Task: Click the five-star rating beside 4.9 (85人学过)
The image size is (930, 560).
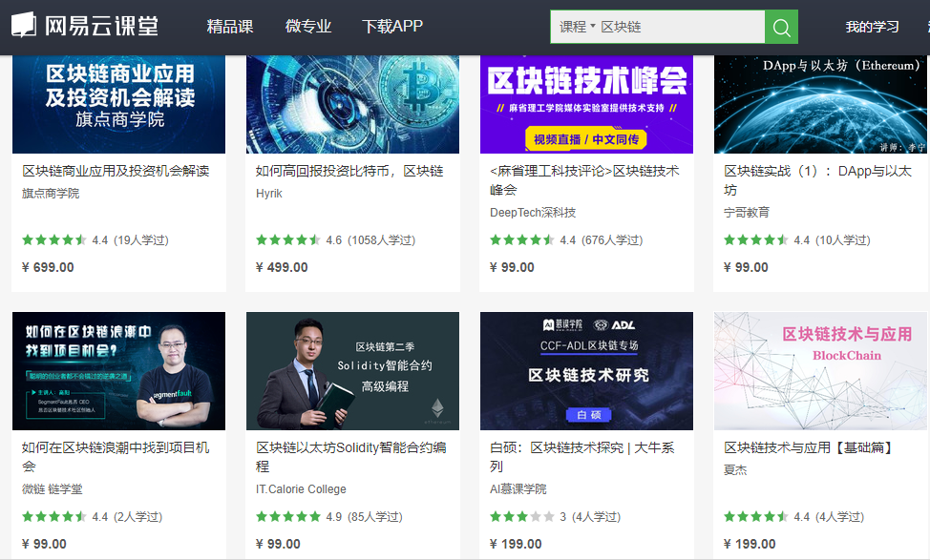Action: click(x=287, y=517)
